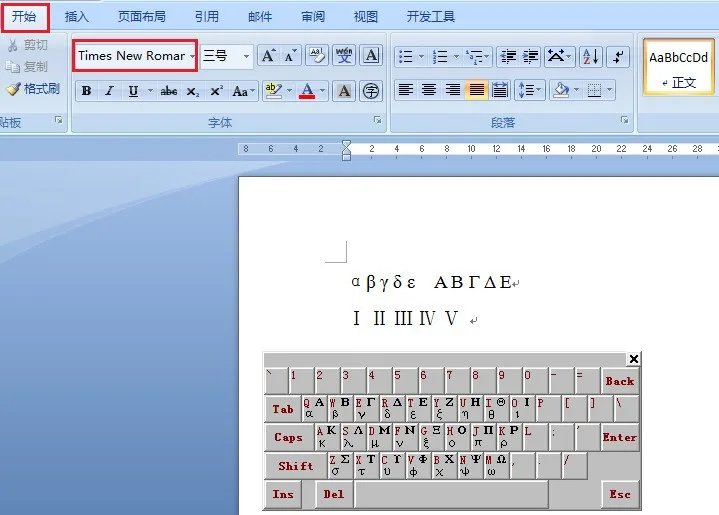Open the 段落 dialog launcher

point(624,120)
